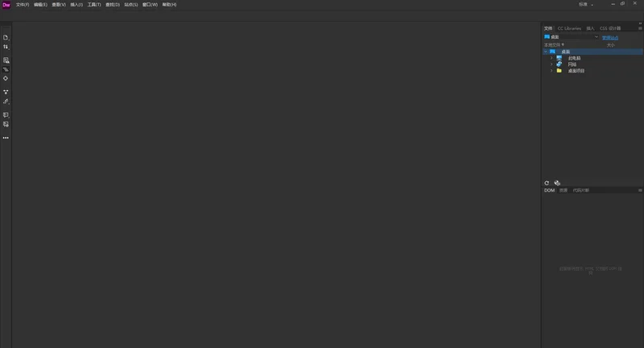The height and width of the screenshot is (348, 644).
Task: Click the Open Documents icon in the left toolbar
Action: (6, 37)
